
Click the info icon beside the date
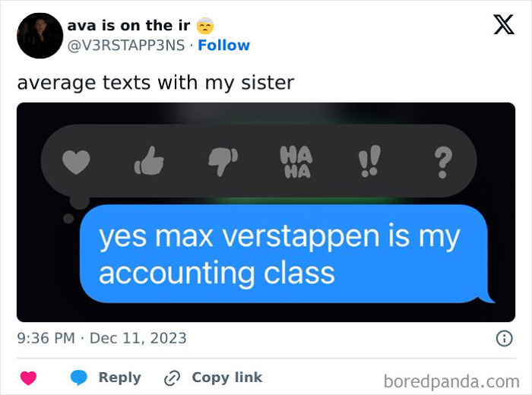[504, 338]
